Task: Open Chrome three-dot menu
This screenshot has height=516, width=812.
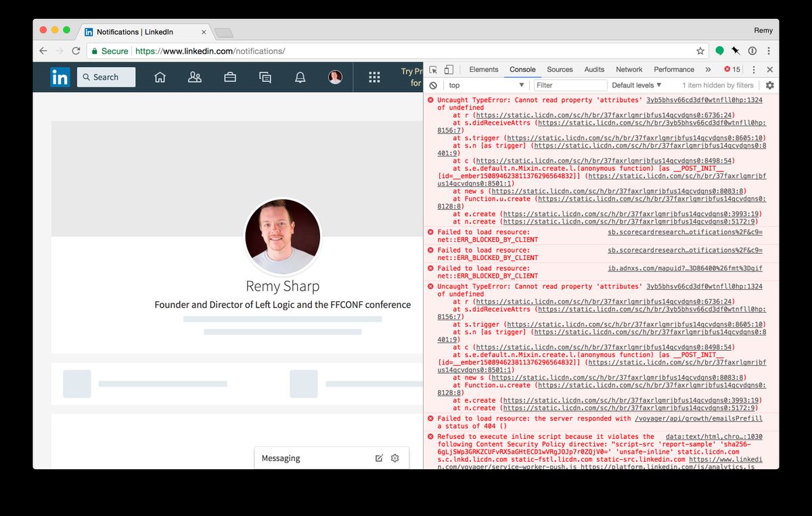Action: [769, 51]
